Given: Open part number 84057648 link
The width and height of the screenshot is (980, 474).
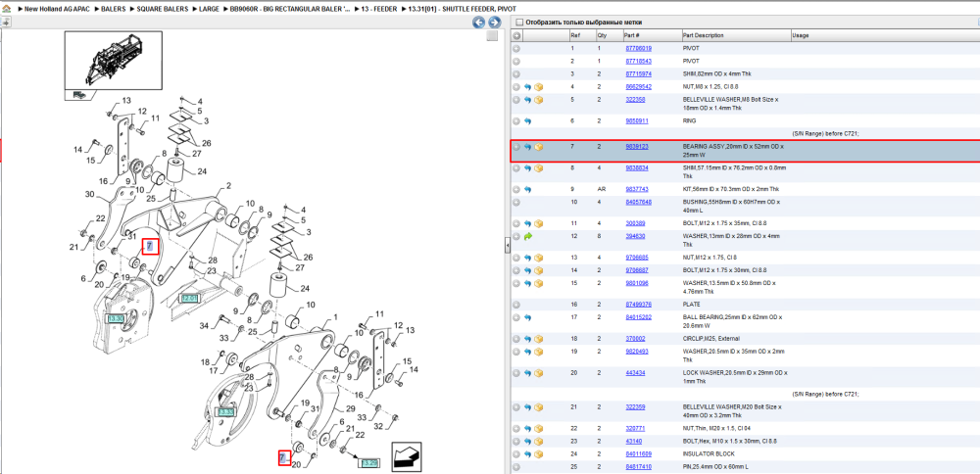Looking at the screenshot, I should click(x=638, y=203).
